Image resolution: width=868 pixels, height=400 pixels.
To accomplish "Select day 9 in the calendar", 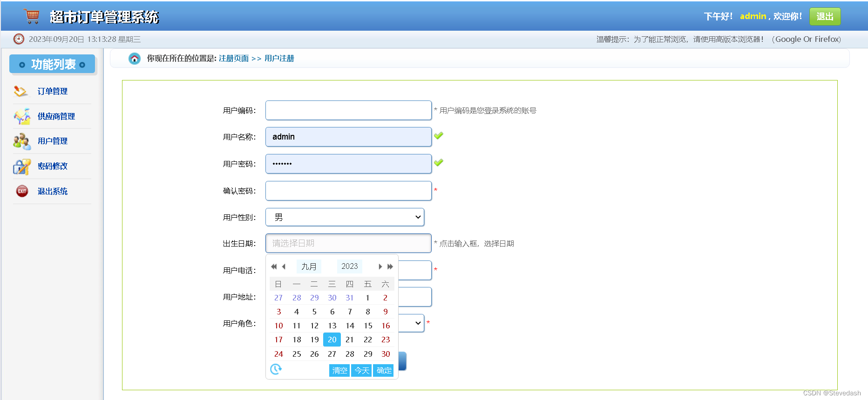I will (386, 312).
